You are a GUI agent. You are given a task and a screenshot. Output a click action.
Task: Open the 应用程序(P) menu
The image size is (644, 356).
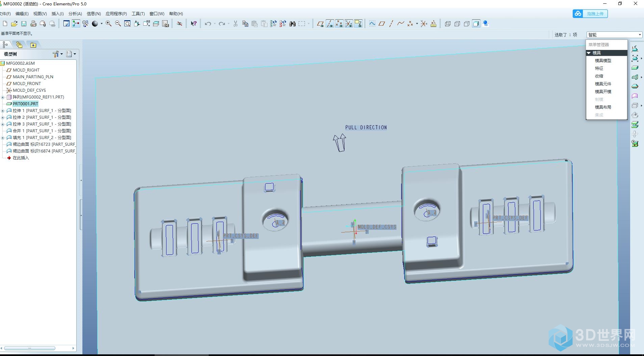tap(116, 14)
